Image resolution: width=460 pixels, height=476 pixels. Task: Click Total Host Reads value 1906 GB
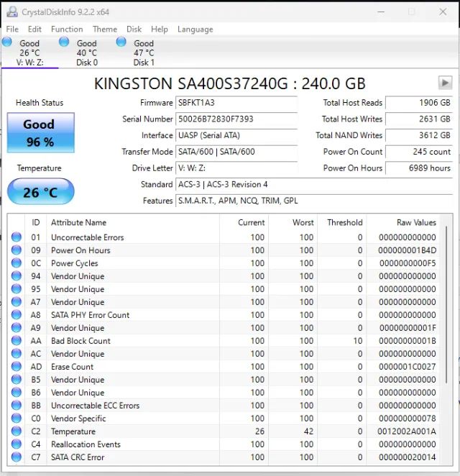click(x=419, y=103)
